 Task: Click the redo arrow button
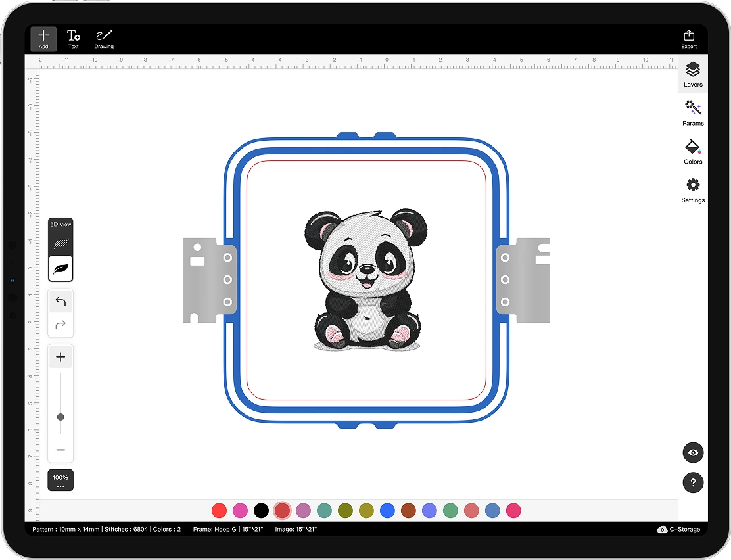pyautogui.click(x=60, y=325)
